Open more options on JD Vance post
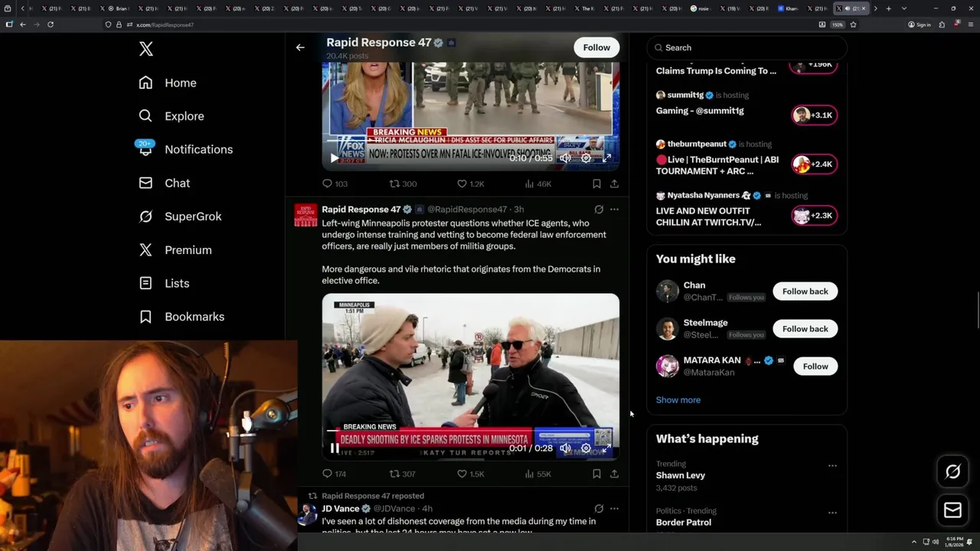Screen dimensions: 980x551 pyautogui.click(x=614, y=508)
